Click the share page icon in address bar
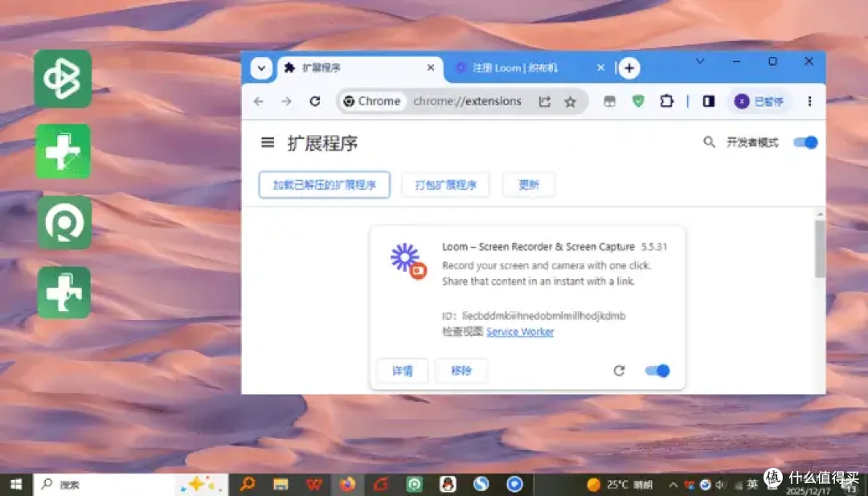 point(545,101)
